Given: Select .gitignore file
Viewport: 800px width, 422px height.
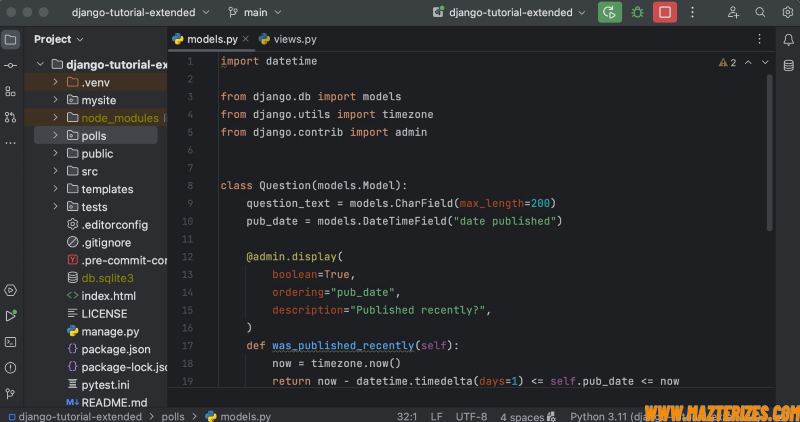Looking at the screenshot, I should 99,242.
